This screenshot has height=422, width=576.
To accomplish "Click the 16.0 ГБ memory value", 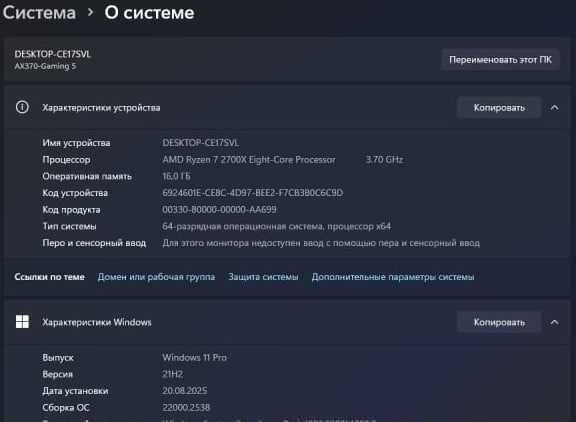I will 176,176.
